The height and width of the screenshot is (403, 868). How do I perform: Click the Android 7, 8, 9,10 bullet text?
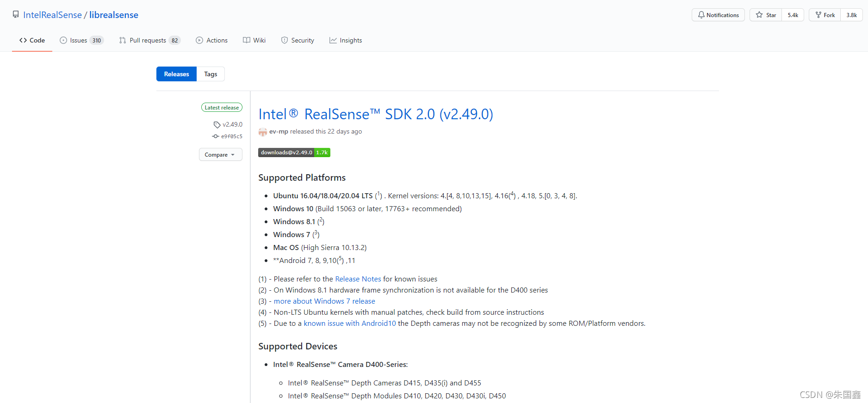[314, 260]
